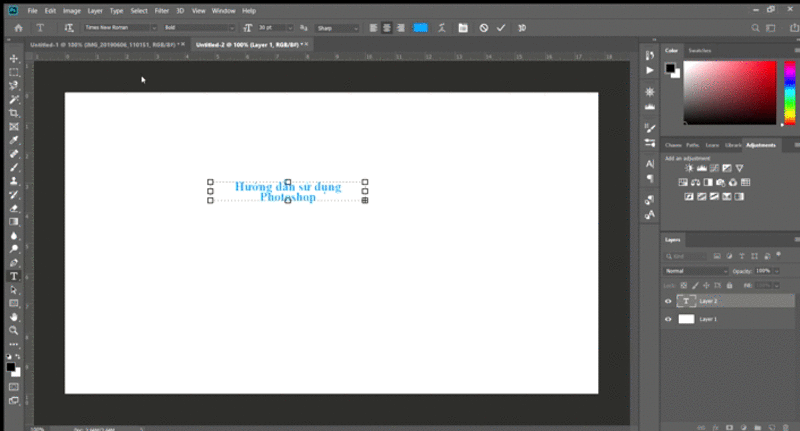
Task: Expand the layer Opacity dropdown arrow
Action: pyautogui.click(x=777, y=271)
